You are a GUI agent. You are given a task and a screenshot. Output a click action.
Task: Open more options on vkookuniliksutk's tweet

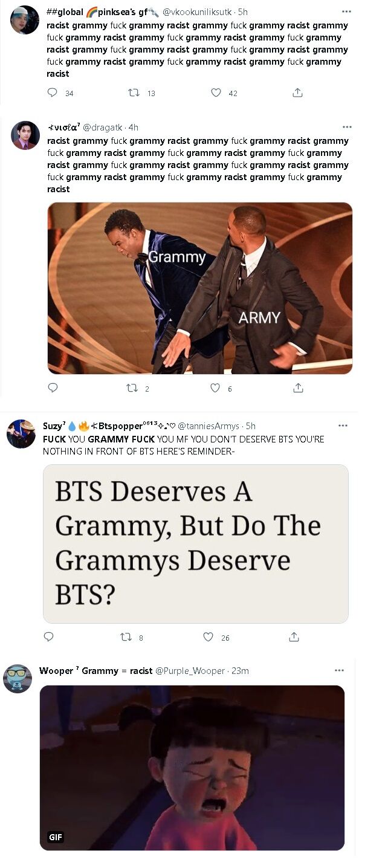click(346, 11)
